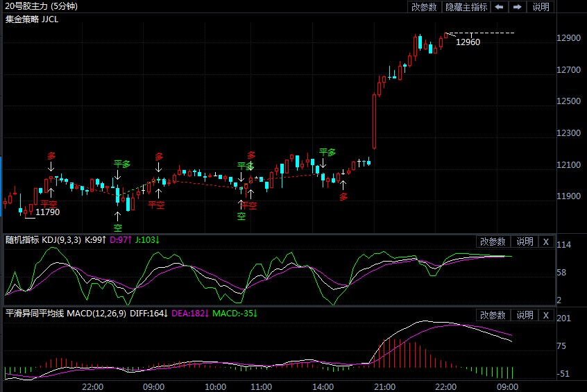Close the MACD indicator panel with X
Viewport: 587px width, 392px height.
click(545, 315)
